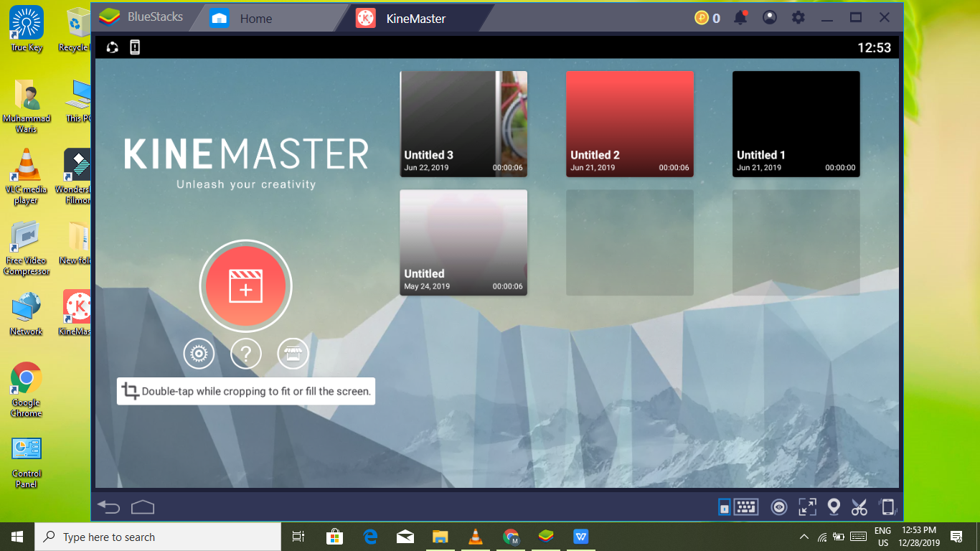Open Chrome from the taskbar
This screenshot has width=980, height=551.
coord(511,537)
